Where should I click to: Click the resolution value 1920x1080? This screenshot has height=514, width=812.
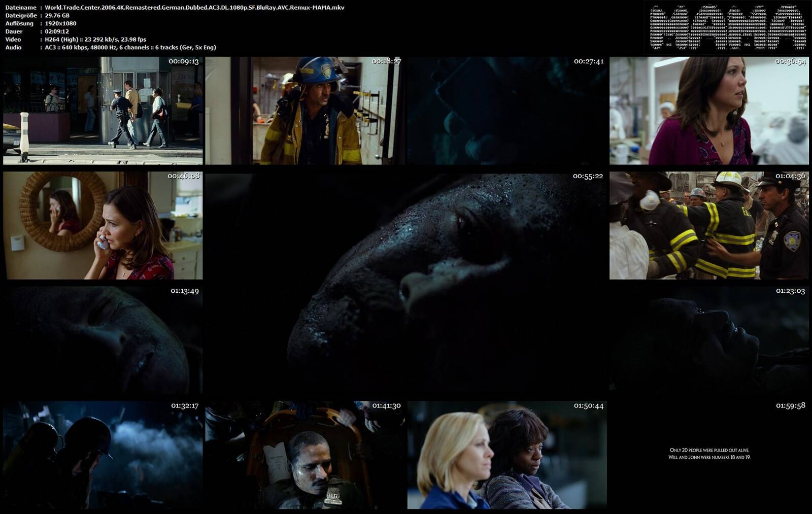coord(60,23)
